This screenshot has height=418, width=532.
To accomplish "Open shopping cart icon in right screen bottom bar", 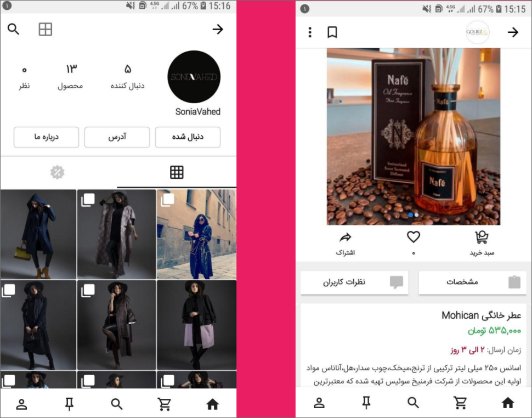I will (460, 403).
